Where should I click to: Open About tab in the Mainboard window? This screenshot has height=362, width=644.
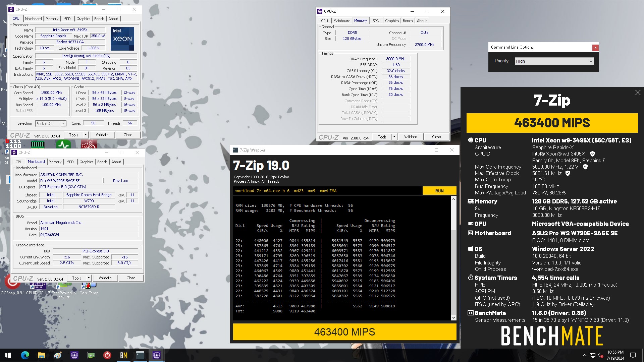(116, 162)
